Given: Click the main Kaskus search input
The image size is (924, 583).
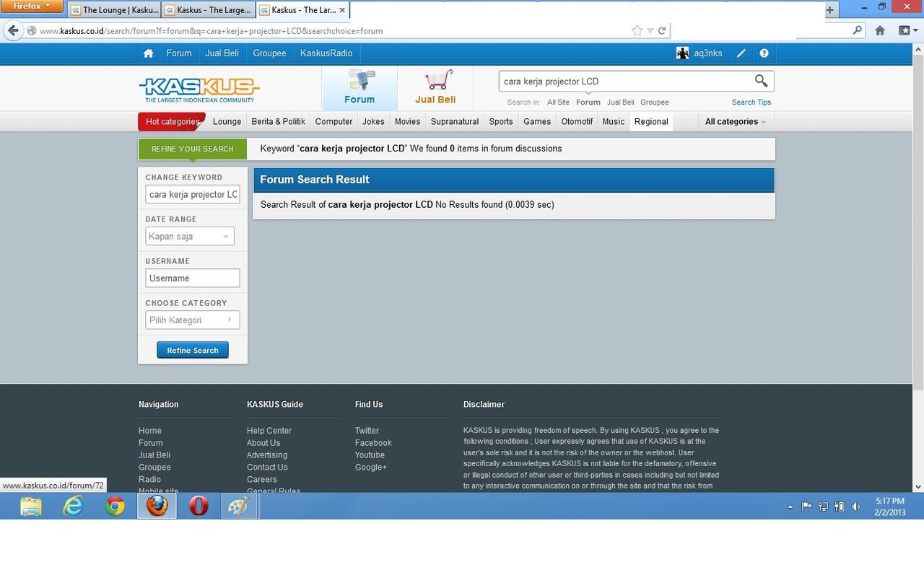Looking at the screenshot, I should tap(624, 82).
